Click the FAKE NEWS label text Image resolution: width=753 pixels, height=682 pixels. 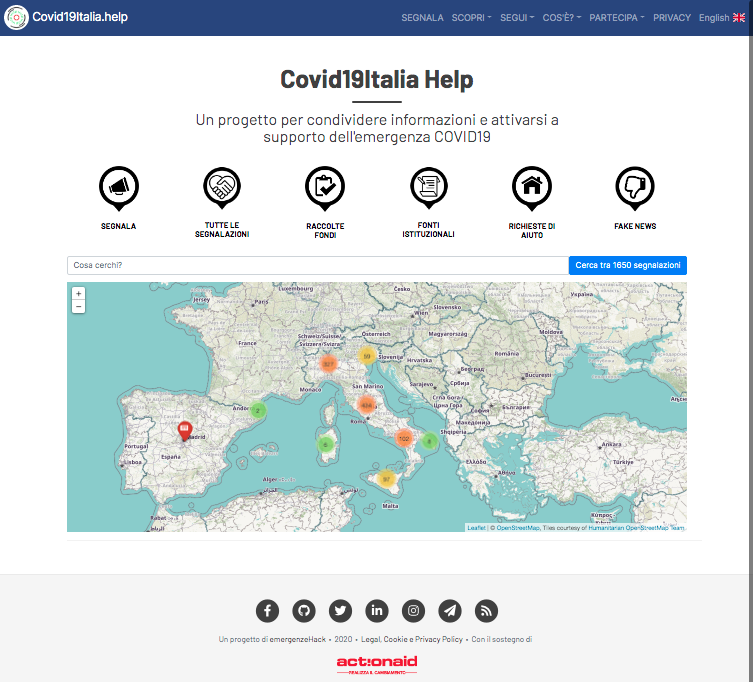[635, 226]
